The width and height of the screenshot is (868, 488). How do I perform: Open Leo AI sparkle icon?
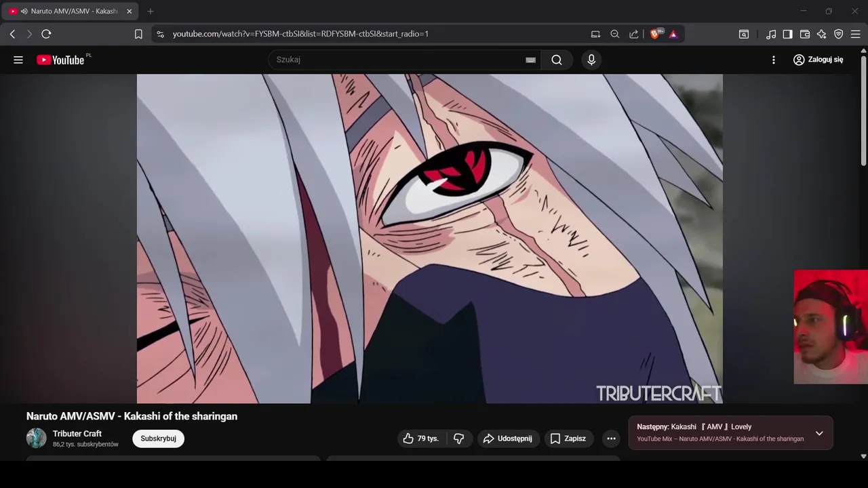822,34
